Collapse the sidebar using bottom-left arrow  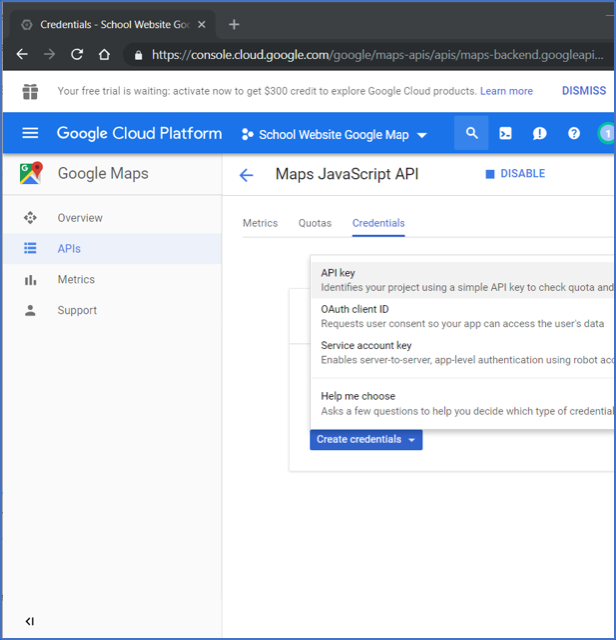tap(30, 621)
